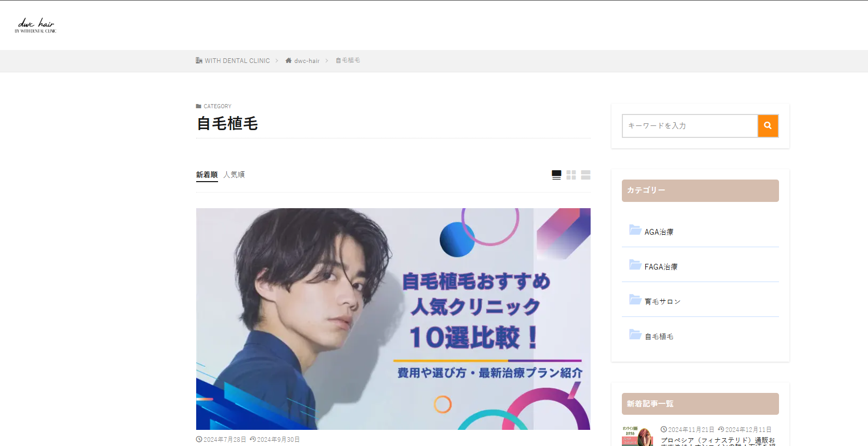The width and height of the screenshot is (868, 446).
Task: Click the folder icon next to AGA治療
Action: (x=635, y=230)
